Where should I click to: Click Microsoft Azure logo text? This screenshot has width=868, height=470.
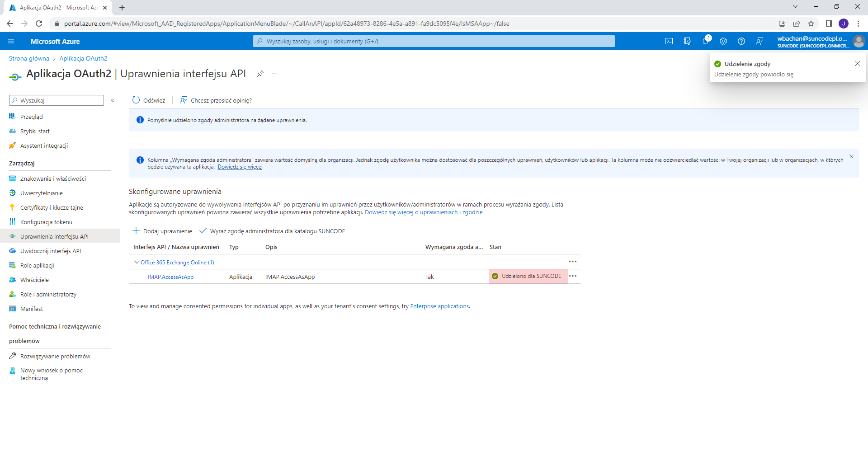click(55, 41)
